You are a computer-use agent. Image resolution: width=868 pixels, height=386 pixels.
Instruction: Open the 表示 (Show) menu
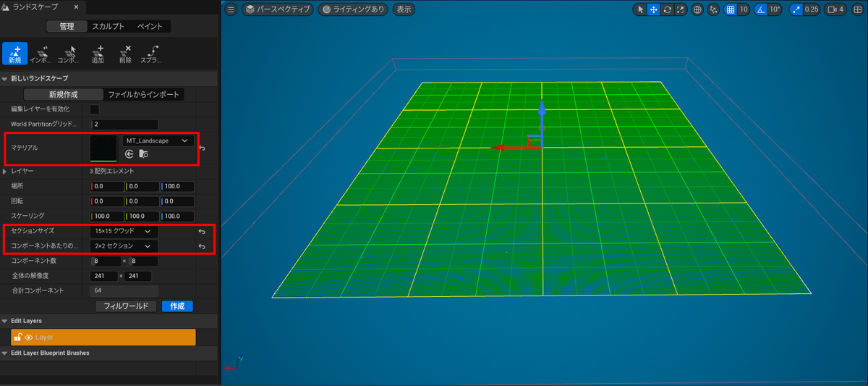point(404,10)
